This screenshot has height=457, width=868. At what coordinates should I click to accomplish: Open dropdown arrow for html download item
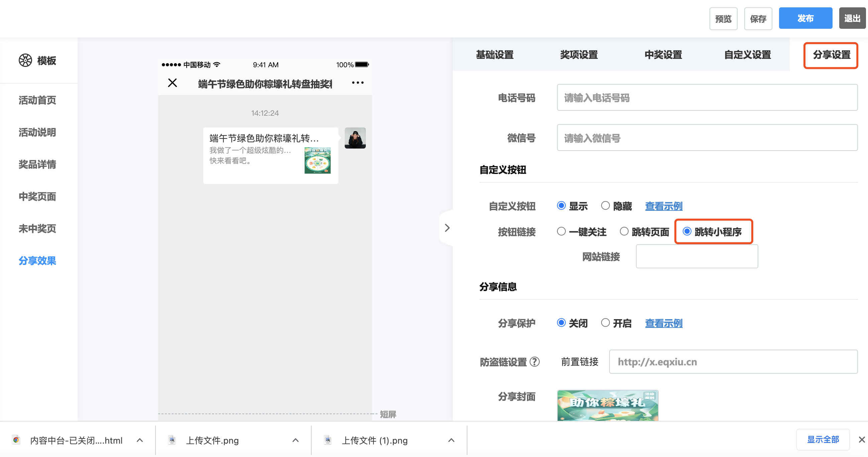coord(140,440)
